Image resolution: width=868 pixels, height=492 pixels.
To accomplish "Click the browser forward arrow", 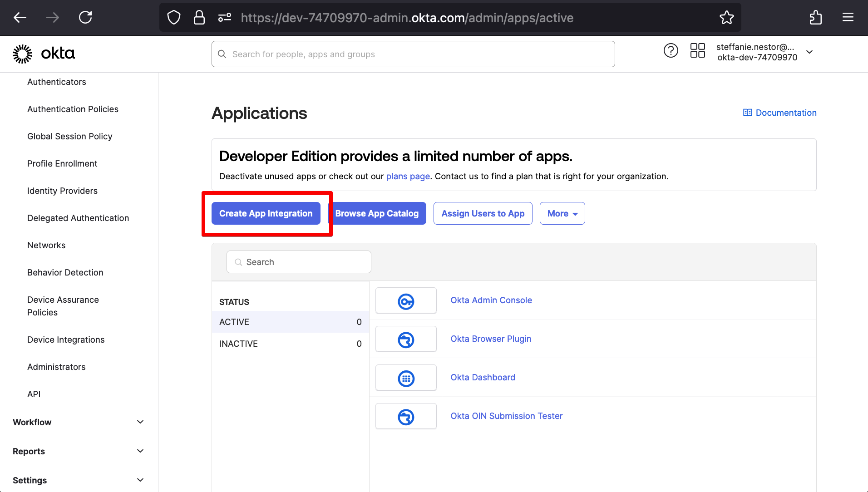I will pyautogui.click(x=53, y=18).
